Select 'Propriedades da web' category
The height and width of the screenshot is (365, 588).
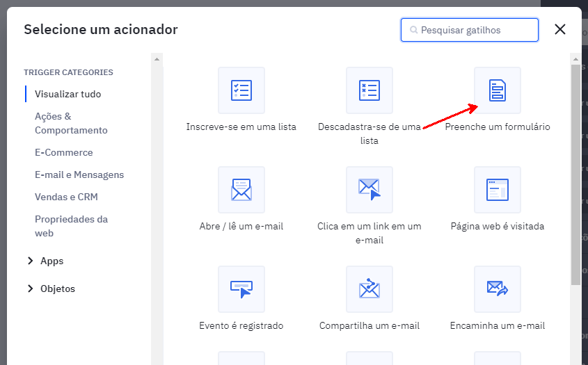click(71, 226)
